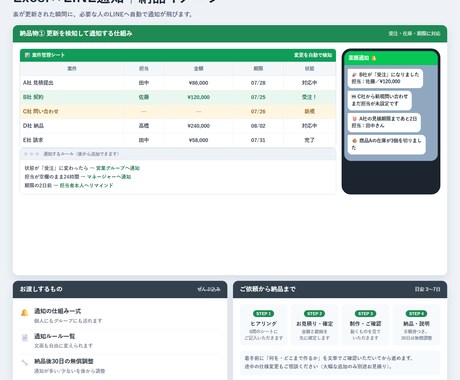Click the ぜんぶ込み label
This screenshot has height=380, width=460.
pos(209,289)
